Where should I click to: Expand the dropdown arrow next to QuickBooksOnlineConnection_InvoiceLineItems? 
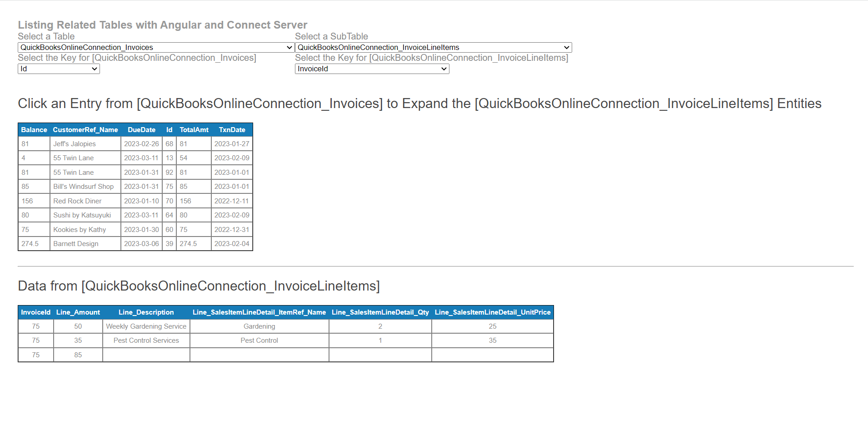pyautogui.click(x=566, y=47)
